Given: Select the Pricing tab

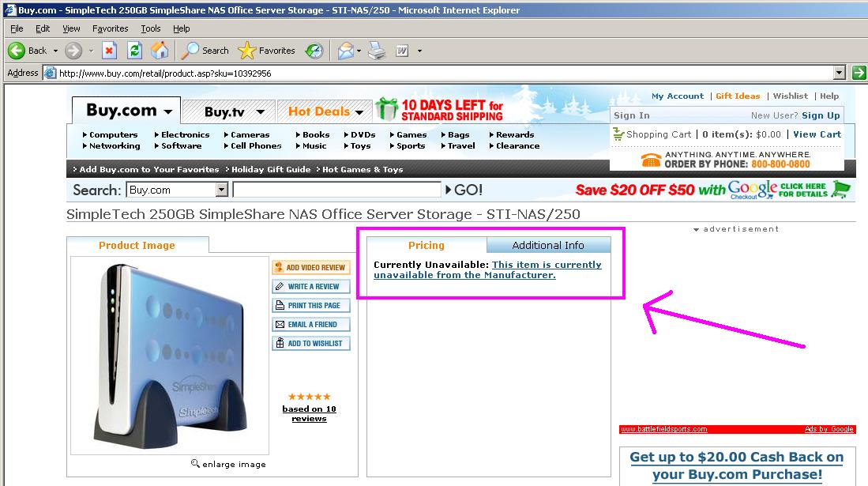Looking at the screenshot, I should (x=426, y=245).
